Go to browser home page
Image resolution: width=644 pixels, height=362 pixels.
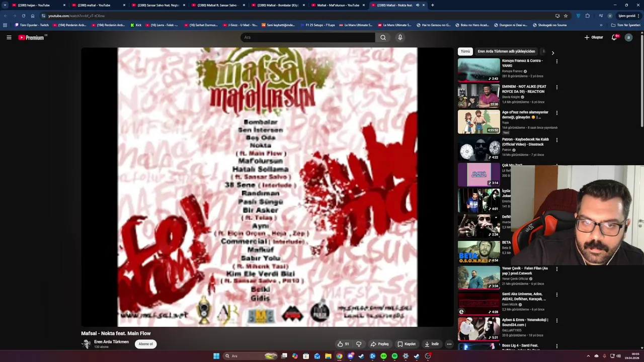point(33,16)
